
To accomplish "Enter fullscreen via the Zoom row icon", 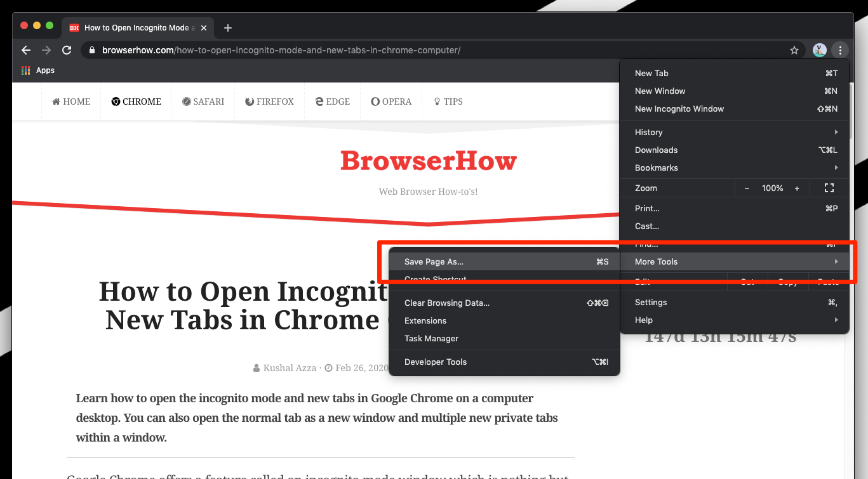I will (x=829, y=188).
